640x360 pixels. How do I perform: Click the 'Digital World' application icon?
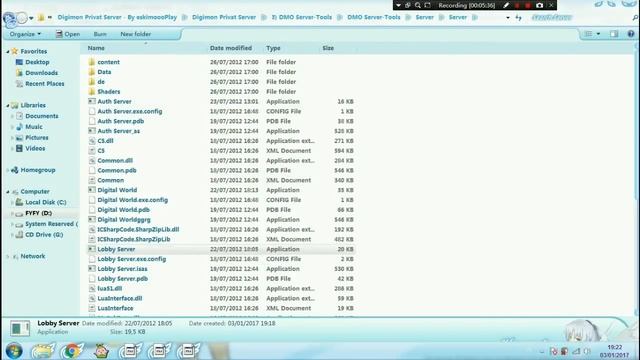click(x=92, y=190)
